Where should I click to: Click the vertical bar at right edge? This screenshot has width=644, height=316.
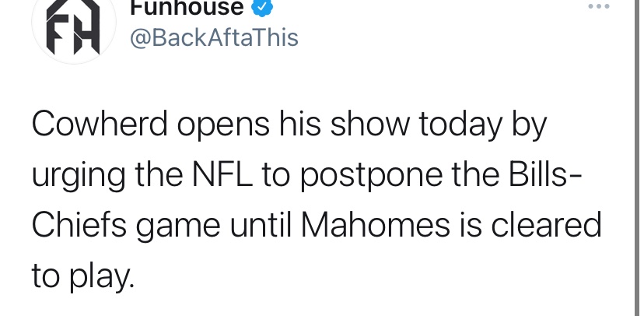pos(639,158)
